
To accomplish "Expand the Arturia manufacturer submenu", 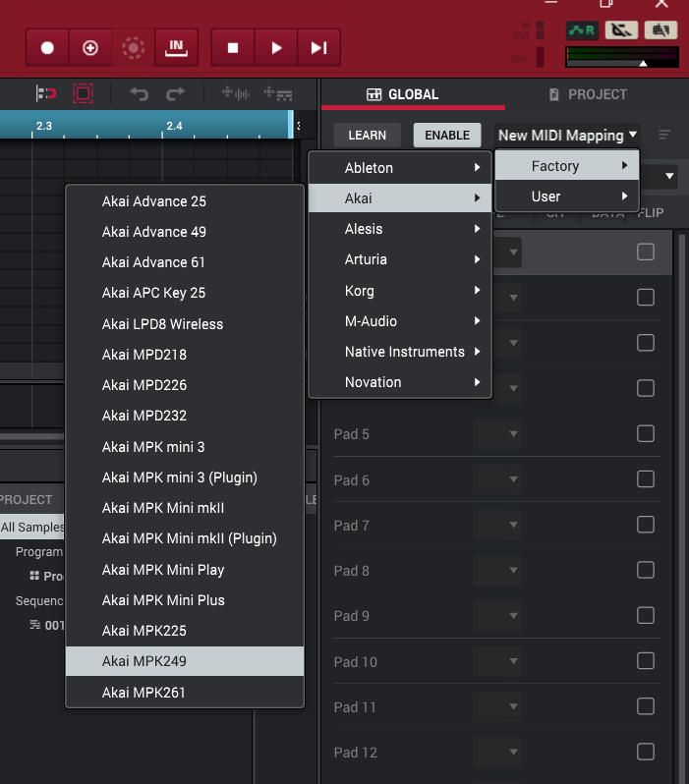I will (400, 259).
